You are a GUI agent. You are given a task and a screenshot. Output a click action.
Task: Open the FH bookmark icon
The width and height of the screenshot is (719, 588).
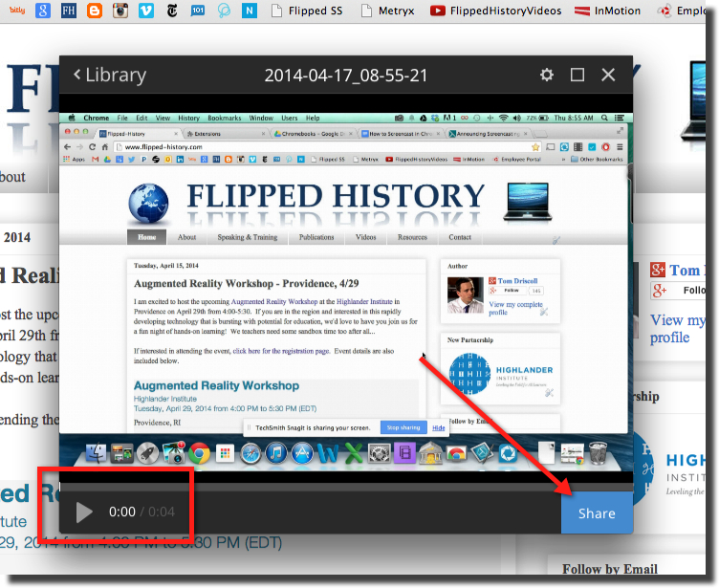[69, 11]
